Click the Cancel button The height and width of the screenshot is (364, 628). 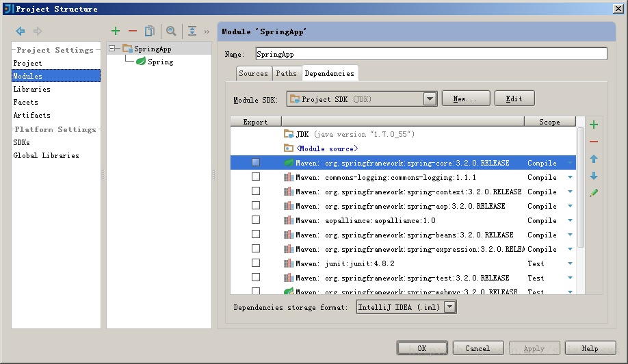(x=477, y=348)
